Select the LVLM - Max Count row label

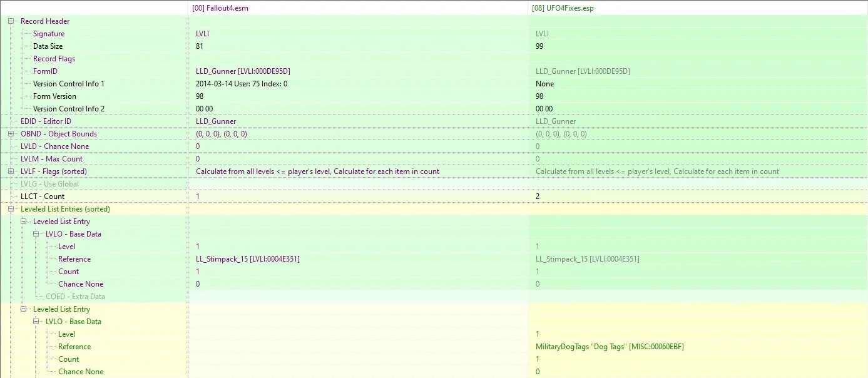(x=51, y=159)
